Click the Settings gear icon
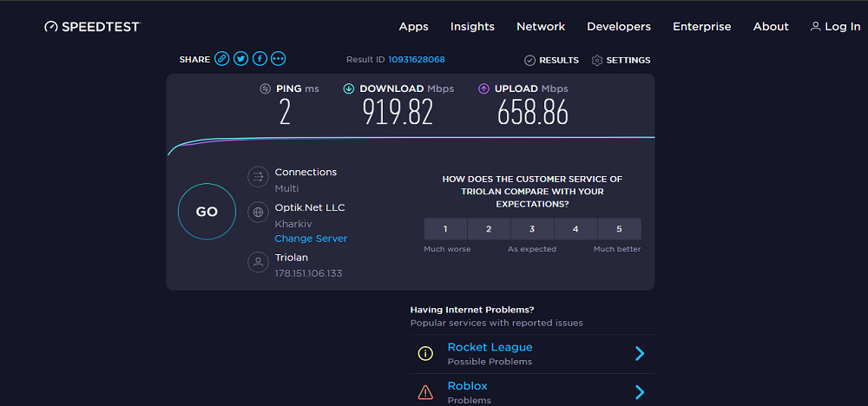The image size is (868, 406). click(x=597, y=60)
